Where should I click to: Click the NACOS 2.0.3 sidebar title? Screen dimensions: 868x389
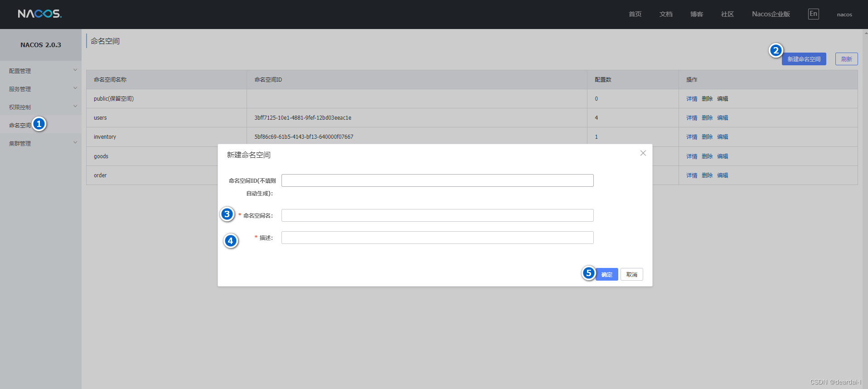tap(41, 45)
